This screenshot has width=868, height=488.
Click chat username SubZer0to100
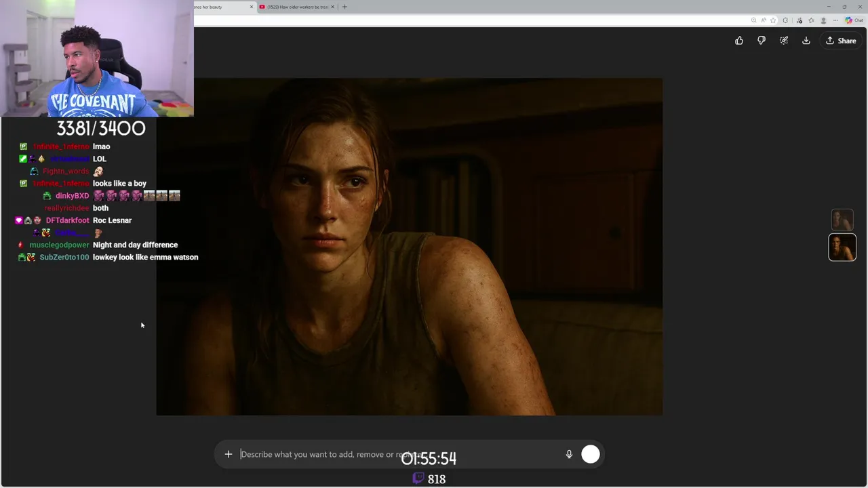(x=64, y=257)
